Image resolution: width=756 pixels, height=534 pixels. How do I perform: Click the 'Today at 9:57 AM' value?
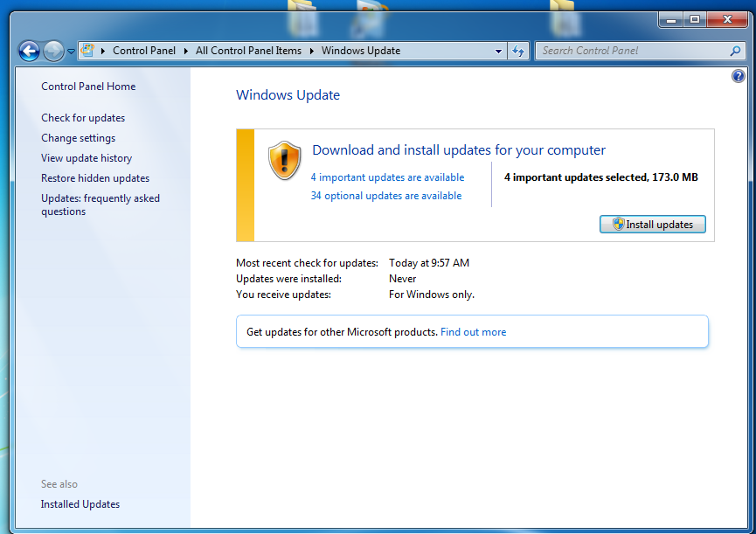pos(429,263)
